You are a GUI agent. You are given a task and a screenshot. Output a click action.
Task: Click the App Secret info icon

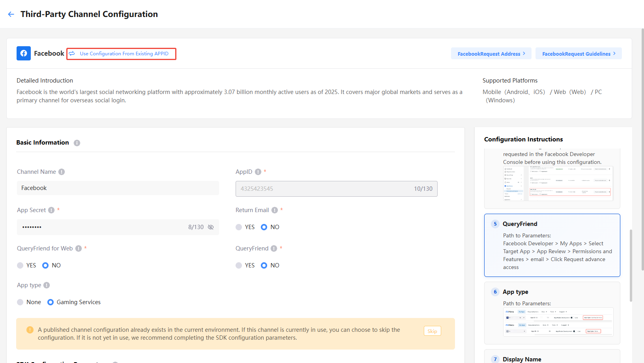(51, 210)
